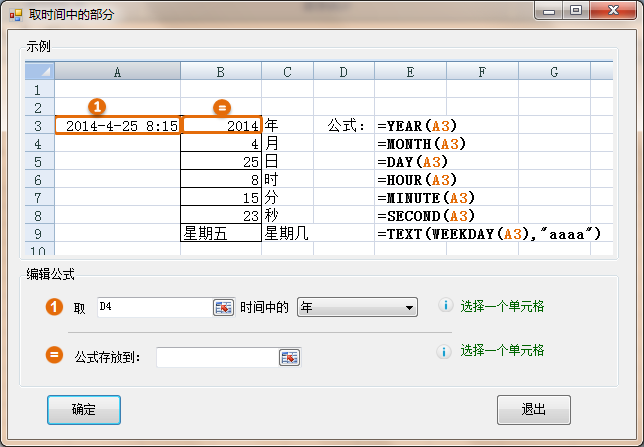Click the window icon in the title bar
The width and height of the screenshot is (644, 447).
(15, 14)
